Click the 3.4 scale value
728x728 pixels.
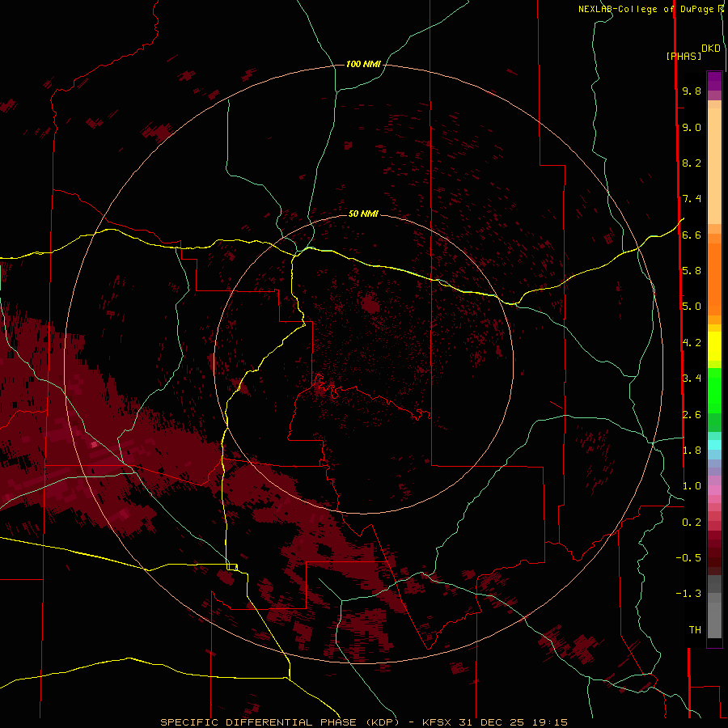tap(692, 378)
